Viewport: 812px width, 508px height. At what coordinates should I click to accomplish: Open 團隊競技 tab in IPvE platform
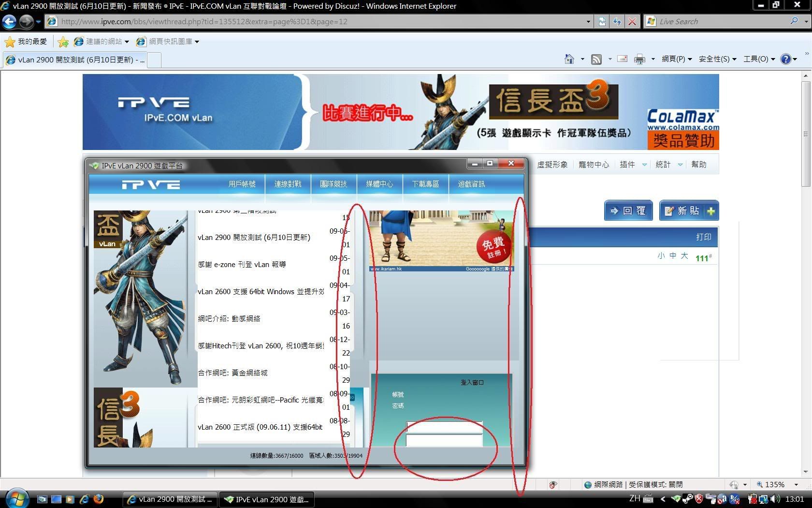pos(333,184)
